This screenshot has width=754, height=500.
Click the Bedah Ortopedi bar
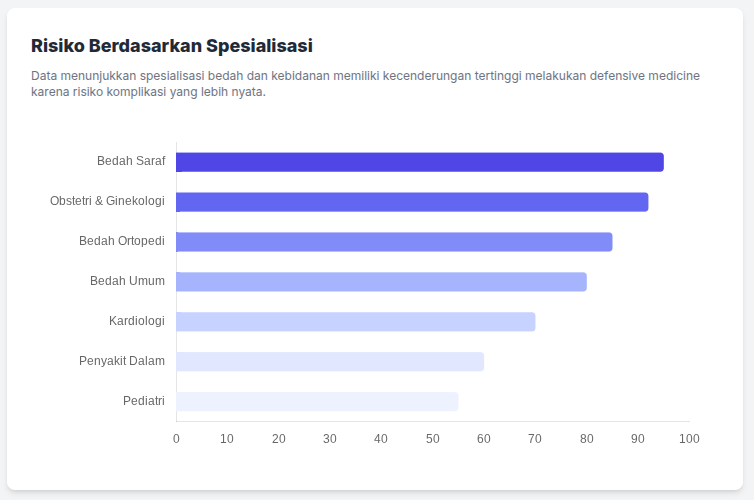pos(394,242)
